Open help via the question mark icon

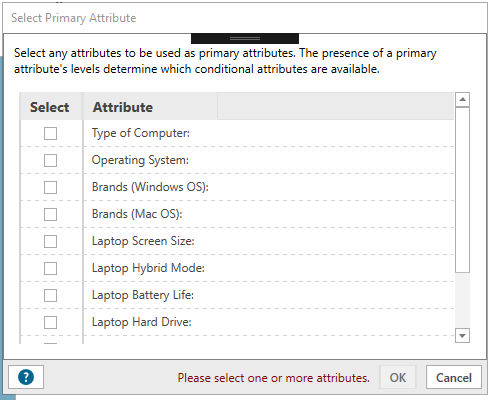[26, 377]
